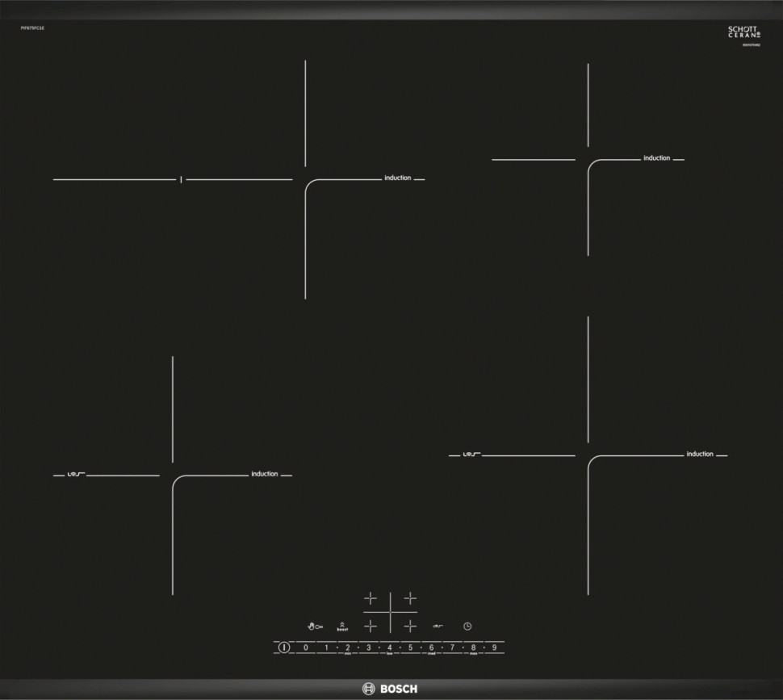Select the top-right cooking zone cross
Screen dimensions: 783x700
point(410,598)
